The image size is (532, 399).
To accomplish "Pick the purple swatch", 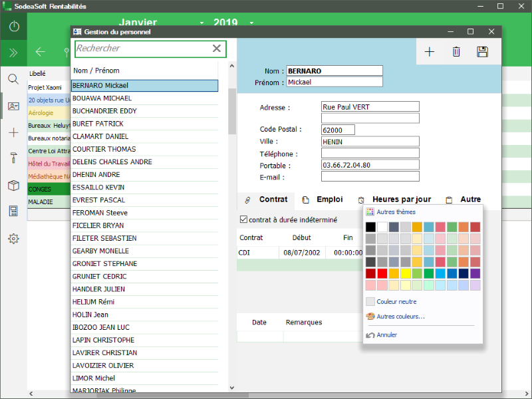I will [475, 273].
